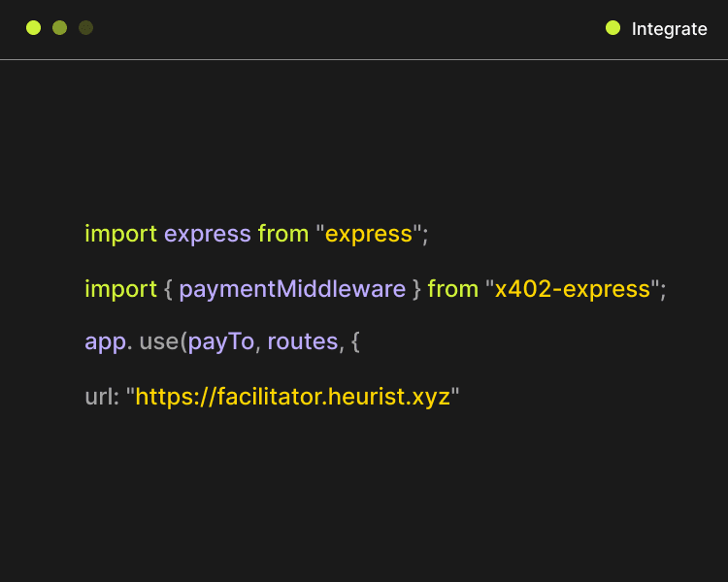The width and height of the screenshot is (728, 582).
Task: Click the middle olive window dot
Action: click(x=59, y=28)
